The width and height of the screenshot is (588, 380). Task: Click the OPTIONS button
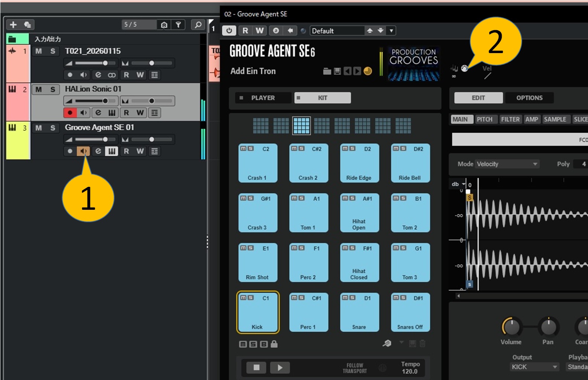coord(529,98)
